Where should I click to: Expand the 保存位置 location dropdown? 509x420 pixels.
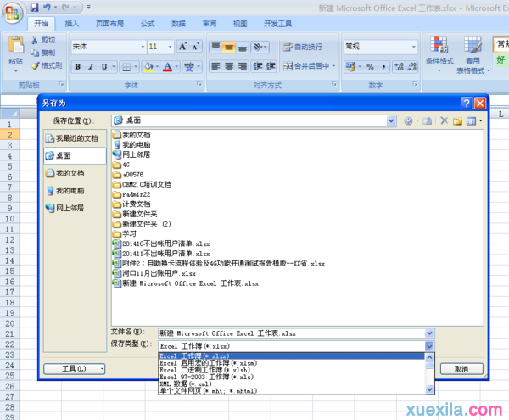tap(391, 121)
